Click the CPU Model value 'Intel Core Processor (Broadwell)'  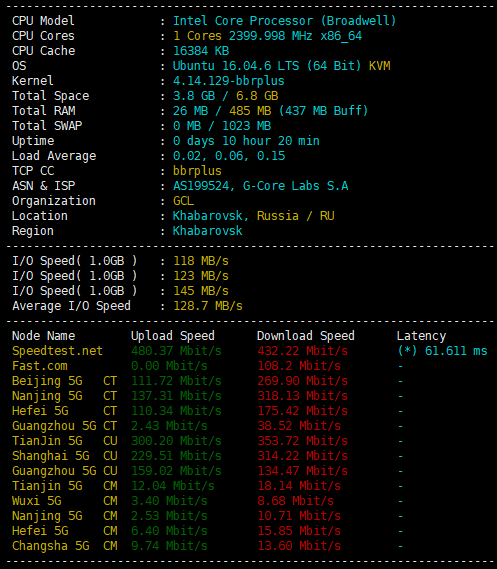[284, 21]
